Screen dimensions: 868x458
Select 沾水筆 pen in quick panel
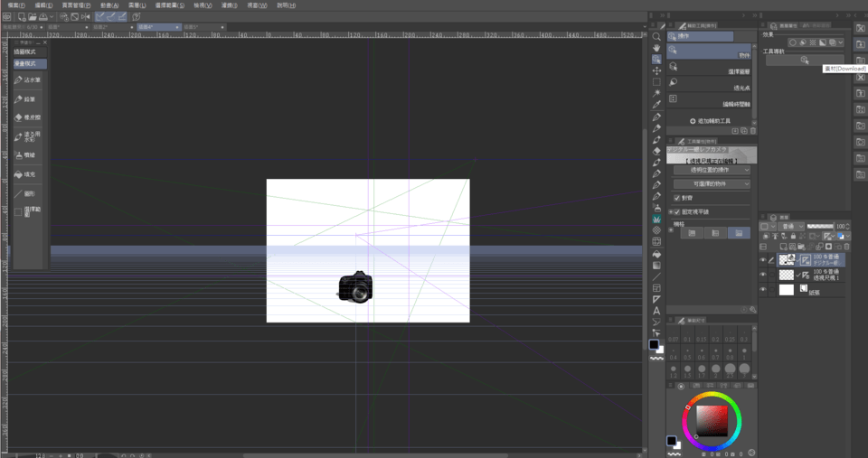coord(28,80)
